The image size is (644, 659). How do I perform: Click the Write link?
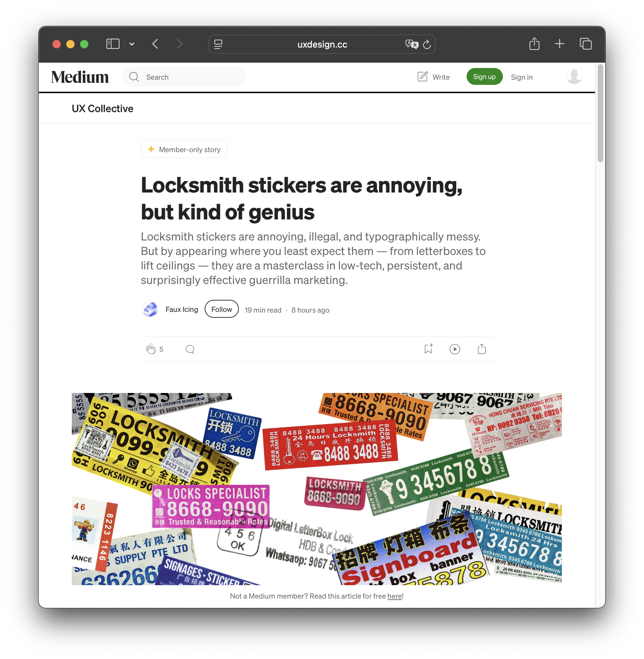433,77
